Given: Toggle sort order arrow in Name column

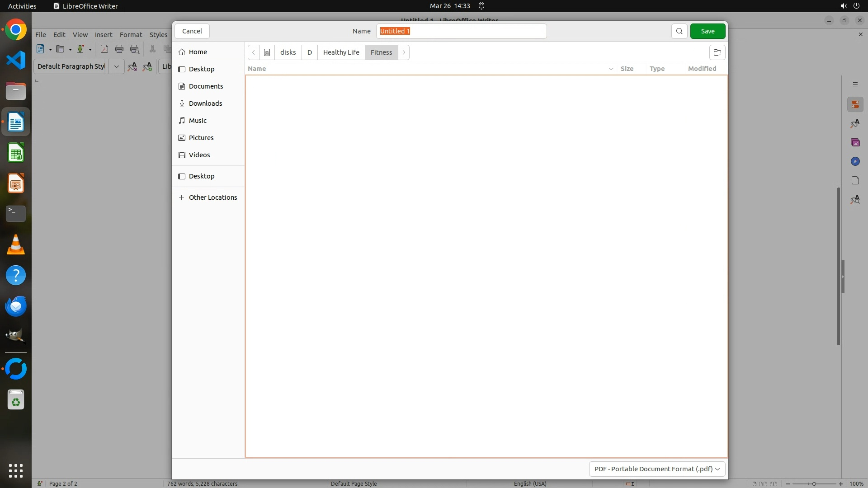Looking at the screenshot, I should [611, 69].
